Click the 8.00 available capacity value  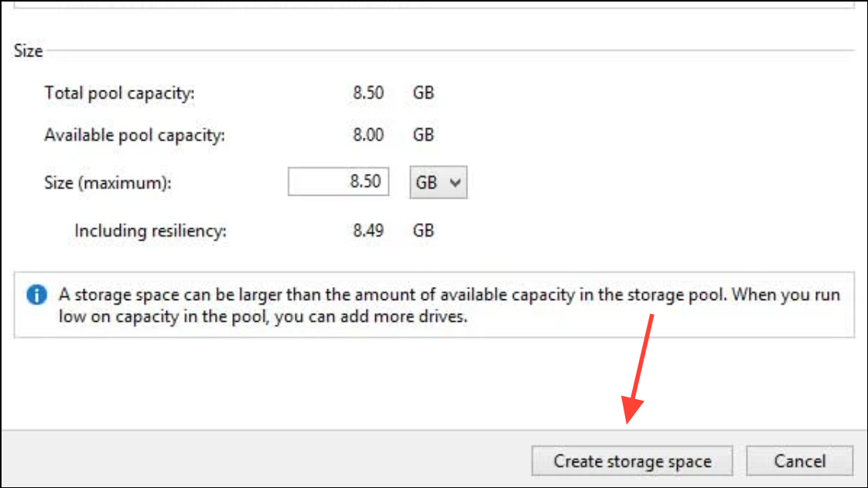368,135
